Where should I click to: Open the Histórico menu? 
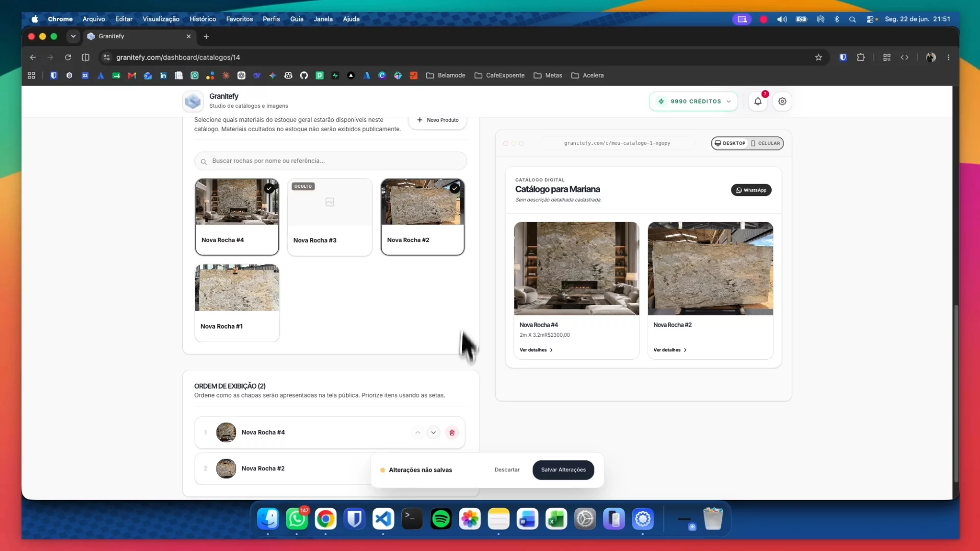[x=203, y=19]
